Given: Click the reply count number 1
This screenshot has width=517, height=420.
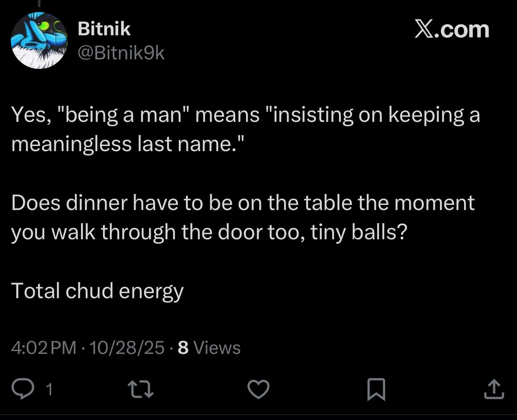Looking at the screenshot, I should tap(49, 390).
